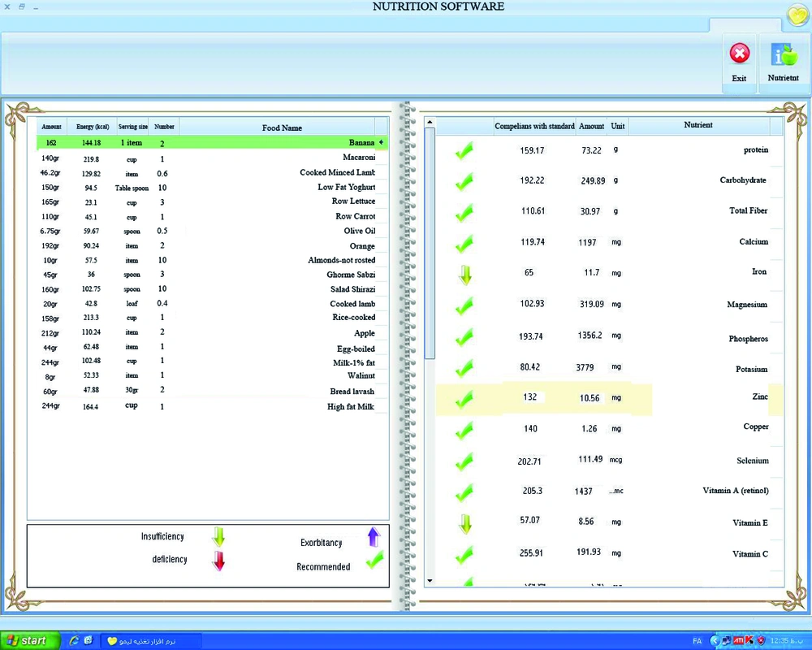Click the Number column header
This screenshot has height=650, width=812.
point(164,127)
